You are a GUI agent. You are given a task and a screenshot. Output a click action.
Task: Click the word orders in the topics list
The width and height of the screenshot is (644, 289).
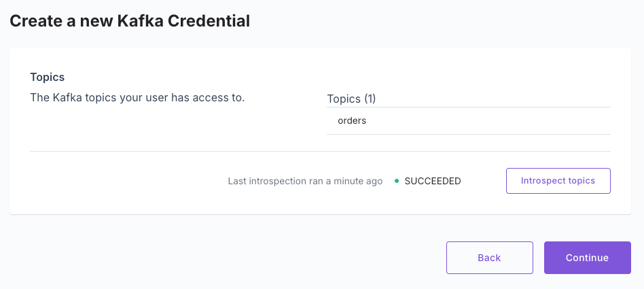pyautogui.click(x=352, y=121)
